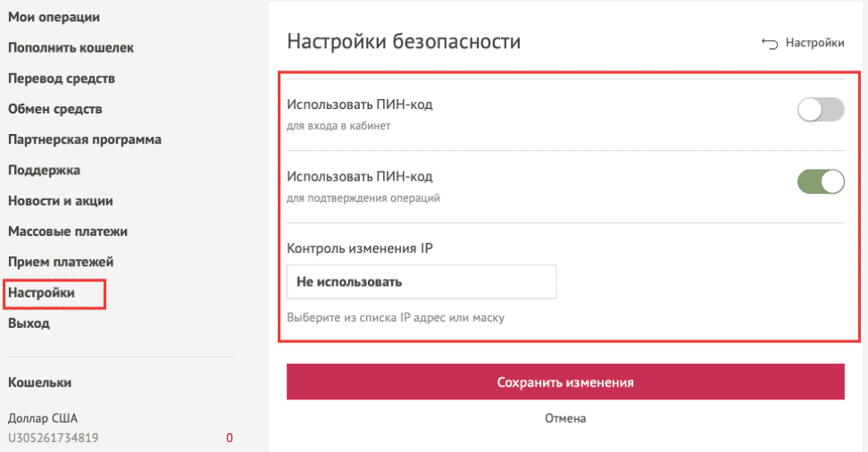
Task: Click the back arrow icon beside Настройки
Action: point(769,42)
